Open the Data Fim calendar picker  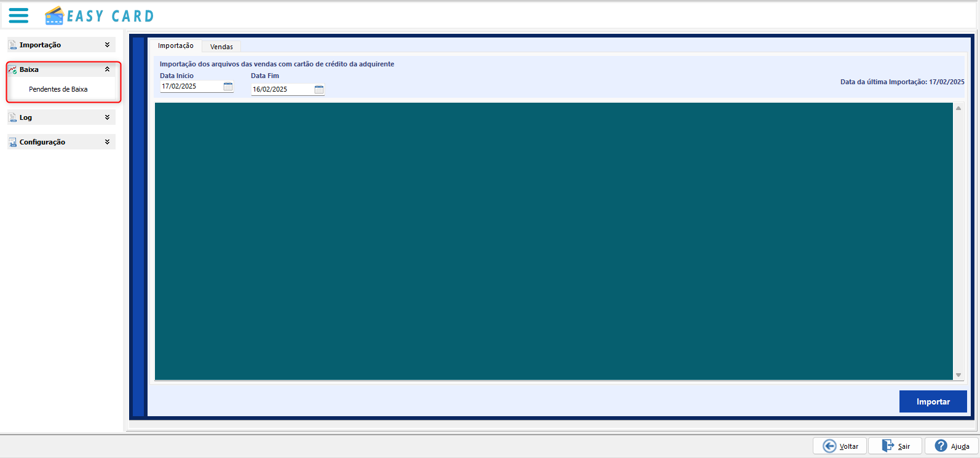coord(319,90)
